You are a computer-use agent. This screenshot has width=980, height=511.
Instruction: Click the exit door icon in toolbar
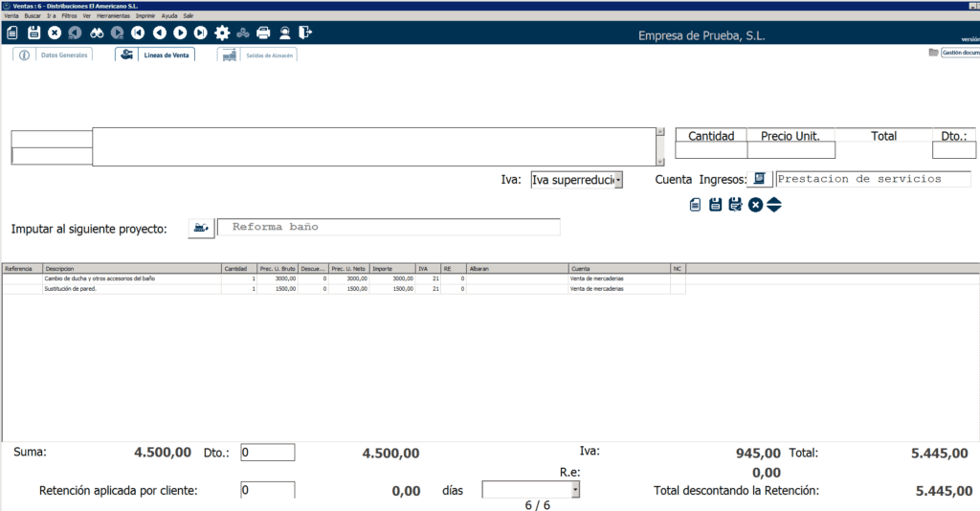point(305,33)
